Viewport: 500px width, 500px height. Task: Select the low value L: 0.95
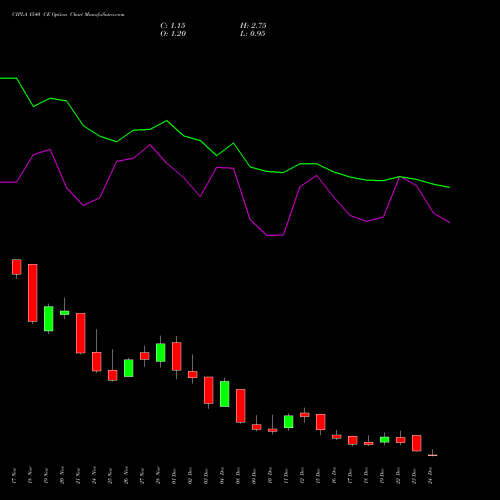pyautogui.click(x=253, y=34)
